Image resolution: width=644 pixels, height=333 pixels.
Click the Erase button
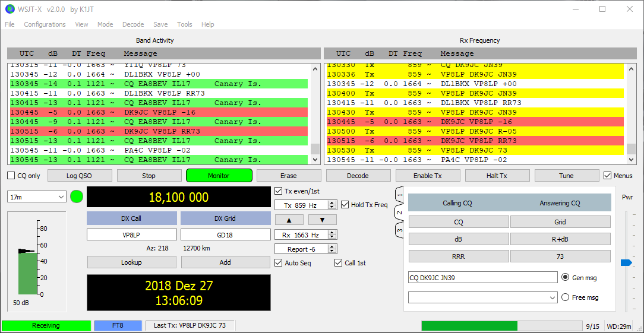(x=288, y=176)
